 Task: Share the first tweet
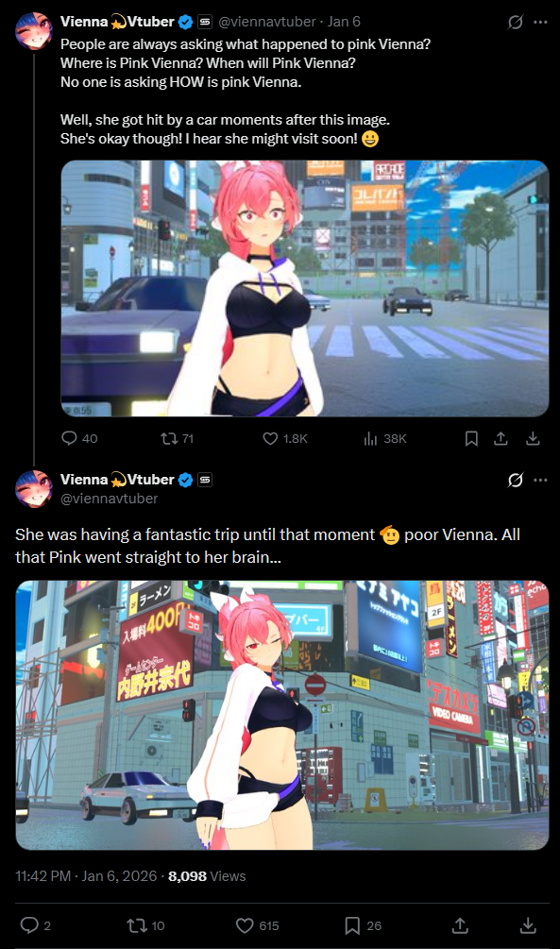[501, 438]
